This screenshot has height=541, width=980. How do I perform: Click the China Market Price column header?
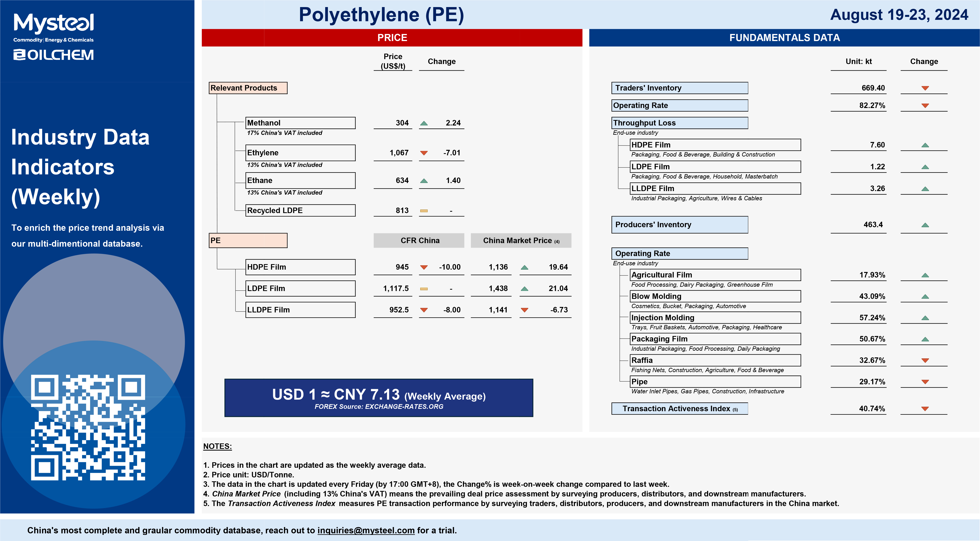coord(521,240)
